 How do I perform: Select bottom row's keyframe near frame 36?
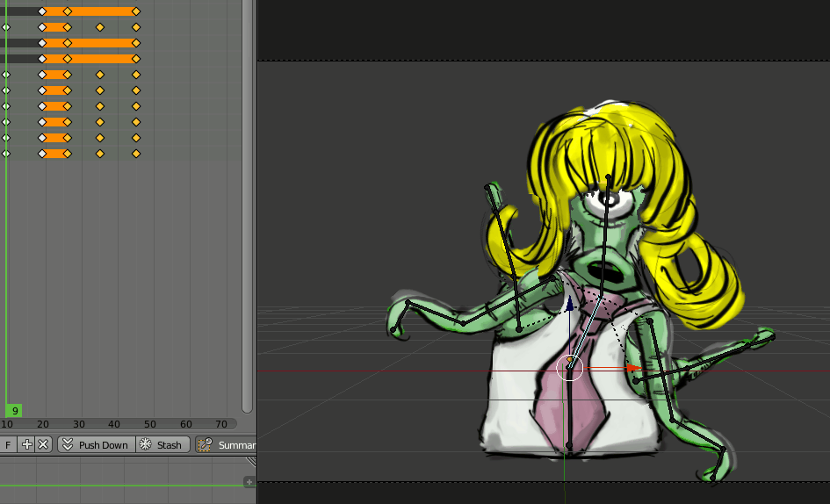[x=100, y=154]
